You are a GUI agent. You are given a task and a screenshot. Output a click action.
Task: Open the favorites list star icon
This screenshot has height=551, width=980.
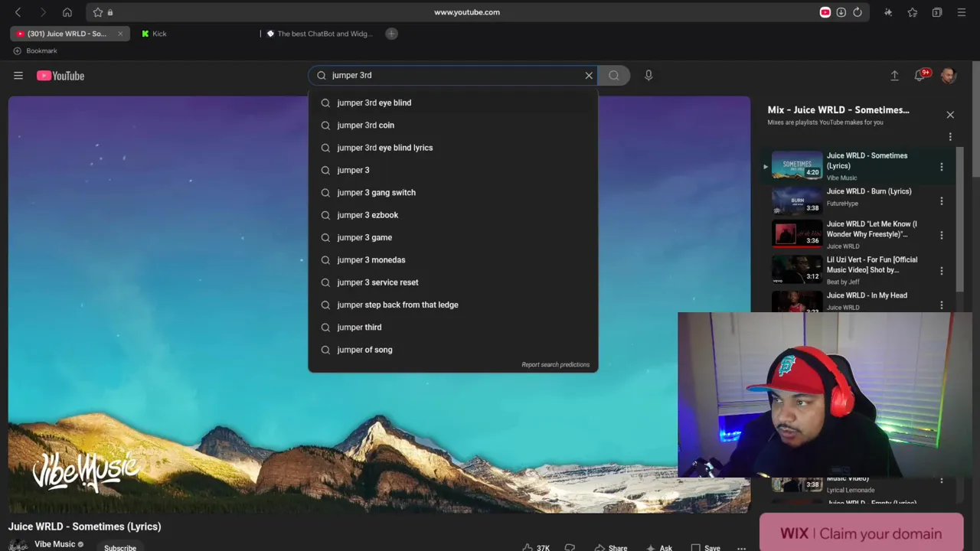pos(913,12)
